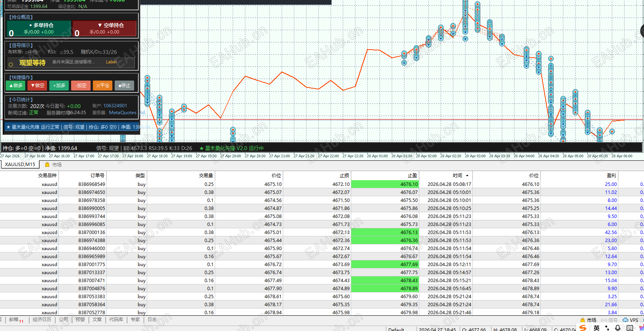Select order number 8387000136
This screenshot has height=331, width=644.
click(92, 233)
